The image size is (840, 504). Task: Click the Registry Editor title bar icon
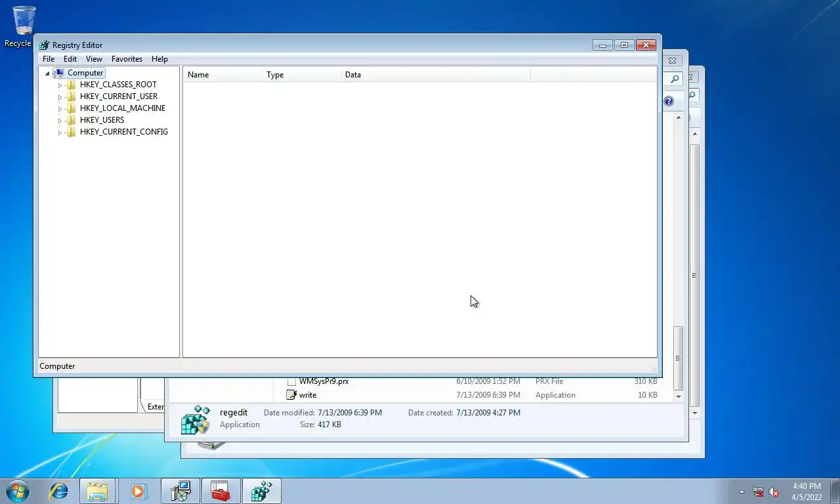44,45
